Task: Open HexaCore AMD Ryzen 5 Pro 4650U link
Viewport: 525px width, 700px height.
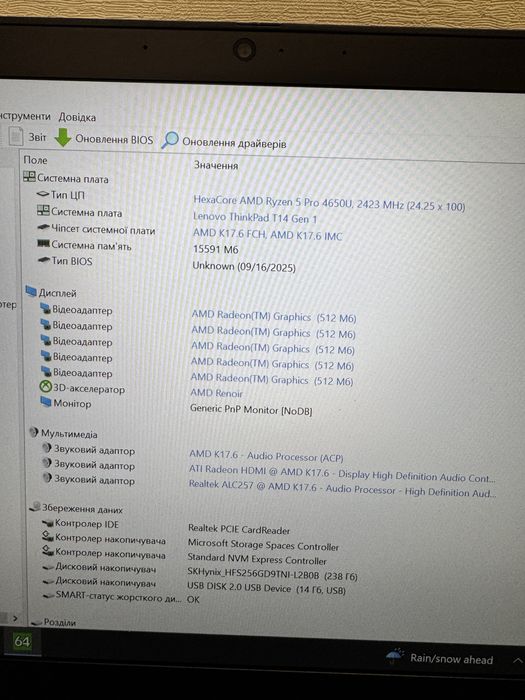Action: pos(329,203)
